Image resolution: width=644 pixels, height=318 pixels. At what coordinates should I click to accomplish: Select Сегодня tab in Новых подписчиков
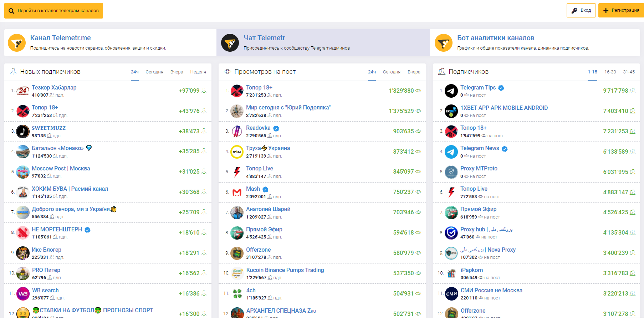click(154, 72)
